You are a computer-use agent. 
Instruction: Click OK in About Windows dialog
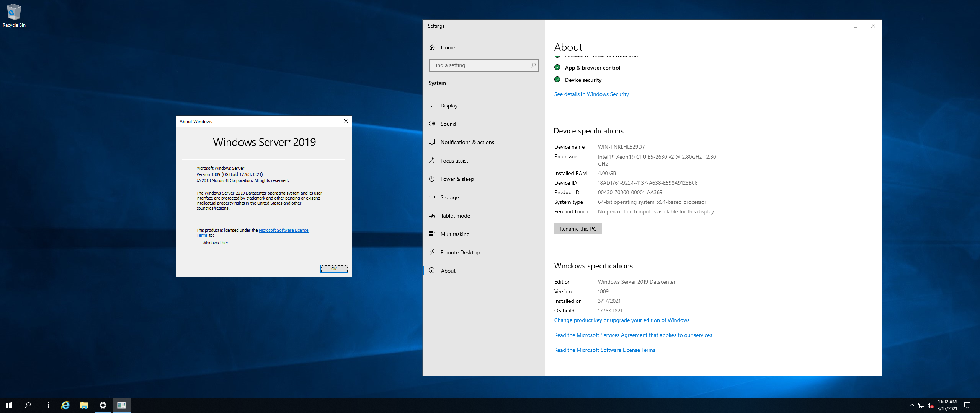(334, 269)
